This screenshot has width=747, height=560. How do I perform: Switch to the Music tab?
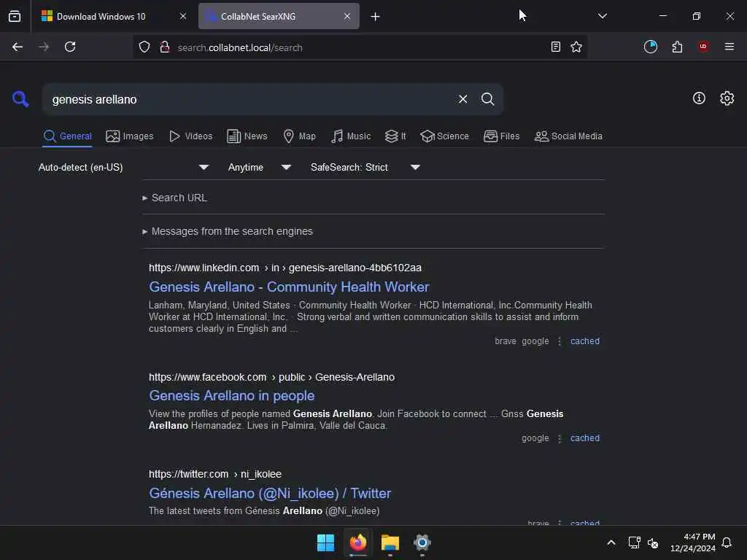click(351, 136)
